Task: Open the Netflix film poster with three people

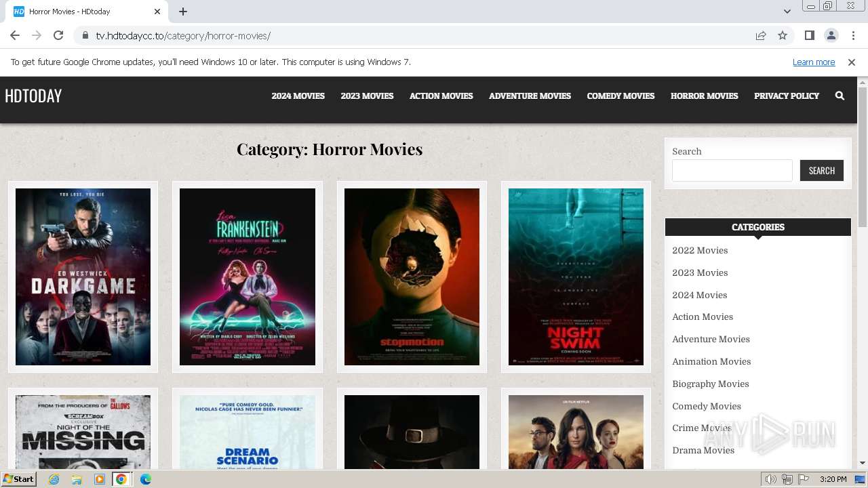Action: 576,432
